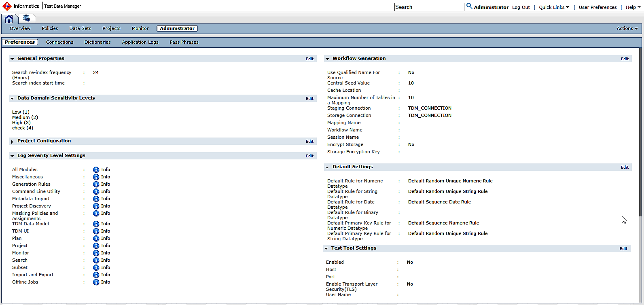This screenshot has height=305, width=644.
Task: Click the Log Out link
Action: (x=521, y=7)
